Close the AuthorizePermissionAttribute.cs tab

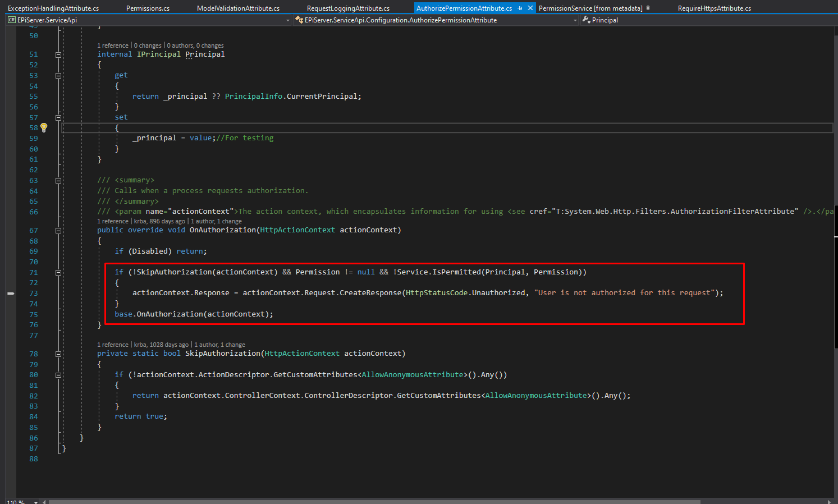click(530, 8)
